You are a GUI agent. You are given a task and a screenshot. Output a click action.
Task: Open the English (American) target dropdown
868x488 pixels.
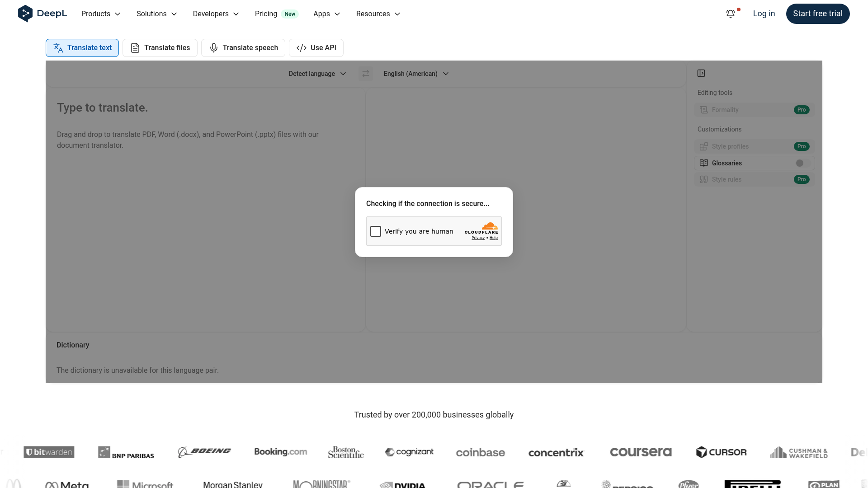[x=416, y=74]
